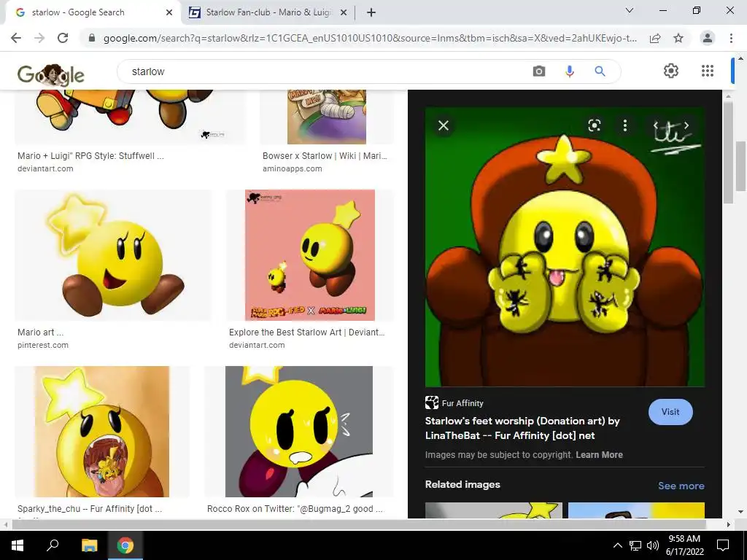
Task: Click the browser forward arrow
Action: (39, 38)
